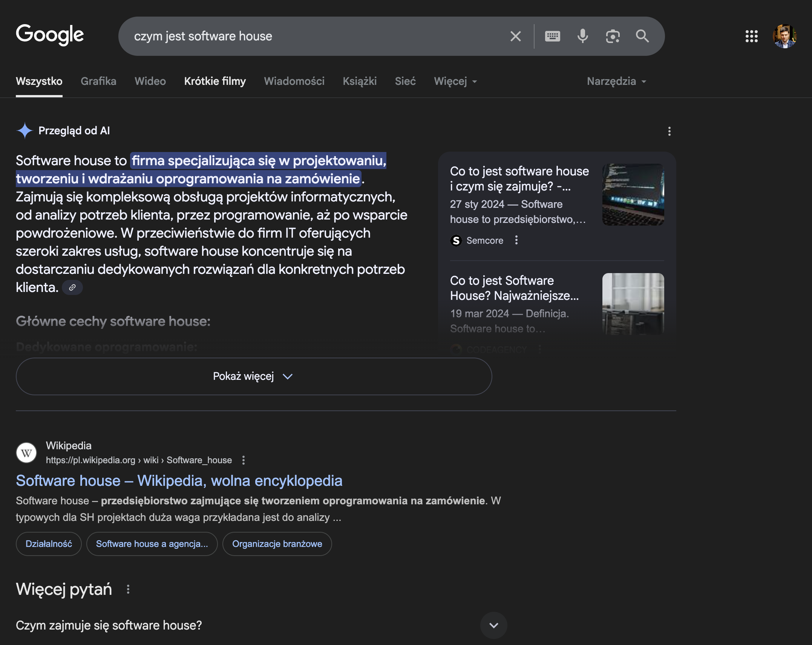Switch to the Wideo tab
Viewport: 812px width, 645px height.
pos(150,81)
